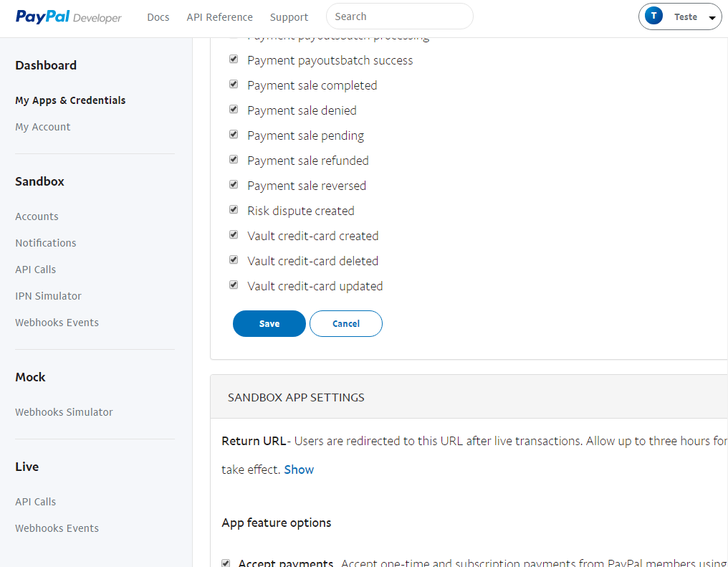Click the Cancel button
This screenshot has height=567, width=728.
[x=346, y=324]
